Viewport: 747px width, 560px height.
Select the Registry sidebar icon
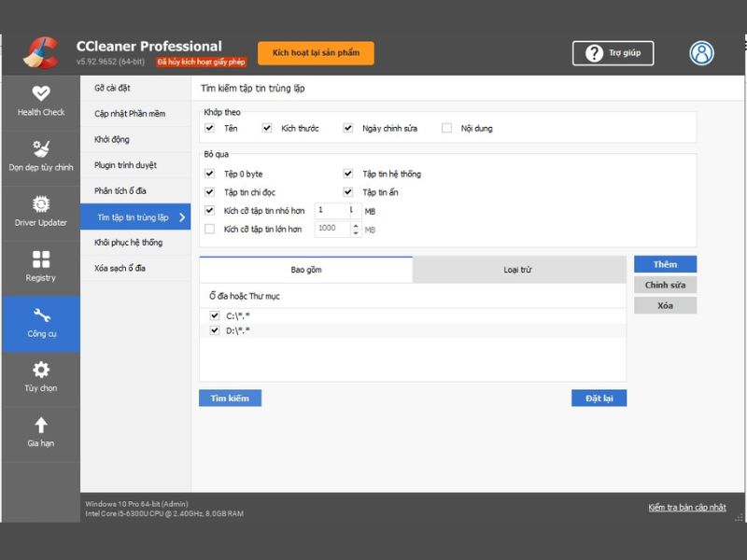pos(41,269)
